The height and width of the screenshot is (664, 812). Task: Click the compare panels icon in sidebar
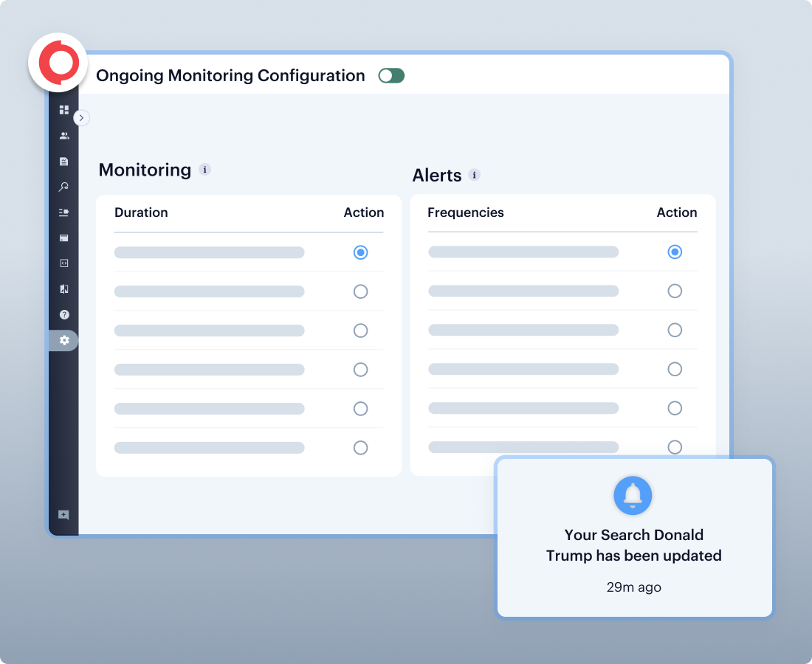[64, 289]
